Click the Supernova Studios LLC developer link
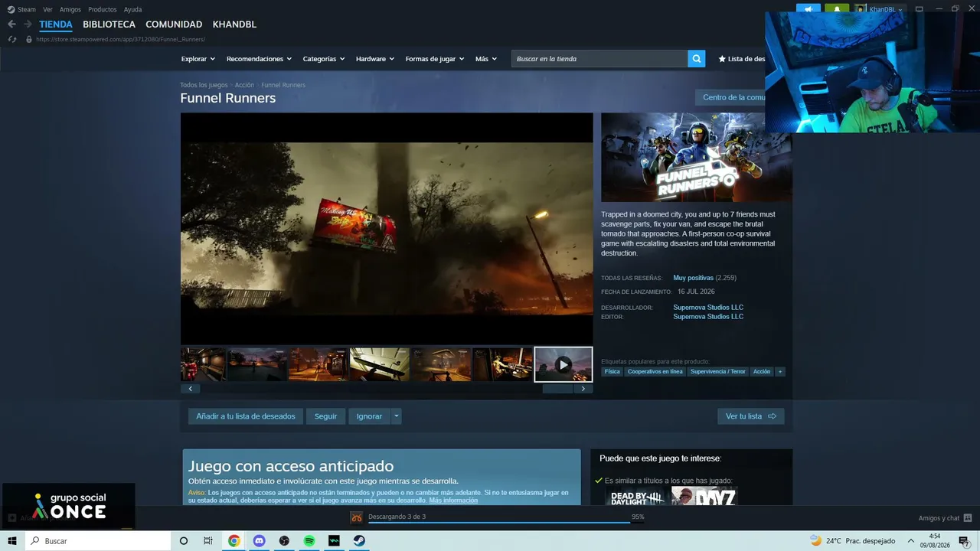Viewport: 980px width, 551px height. coord(708,308)
